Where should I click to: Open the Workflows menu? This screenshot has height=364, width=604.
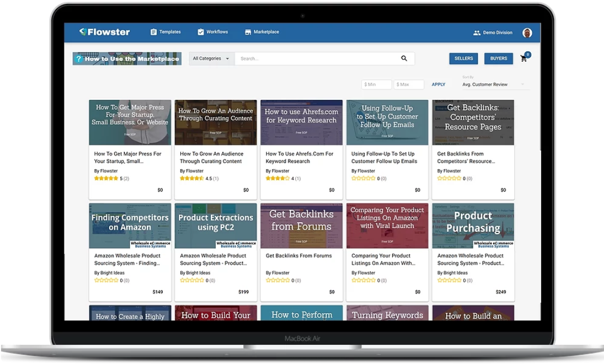212,32
